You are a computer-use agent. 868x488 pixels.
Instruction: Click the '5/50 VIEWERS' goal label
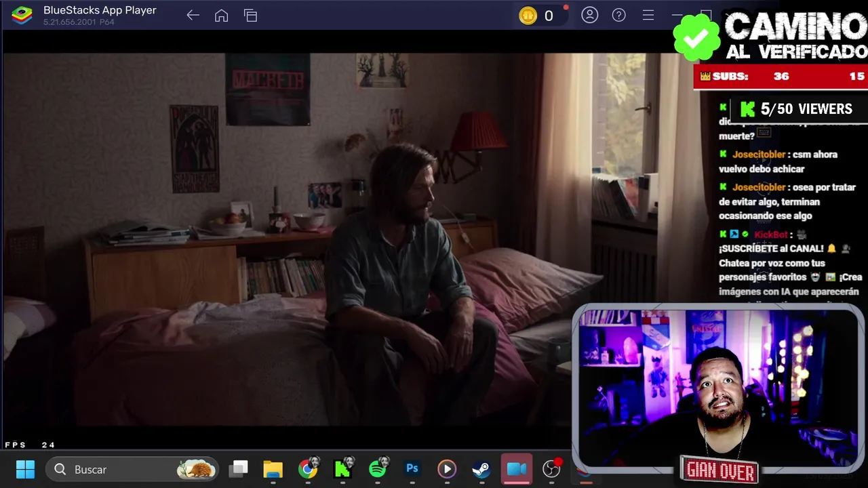click(806, 109)
